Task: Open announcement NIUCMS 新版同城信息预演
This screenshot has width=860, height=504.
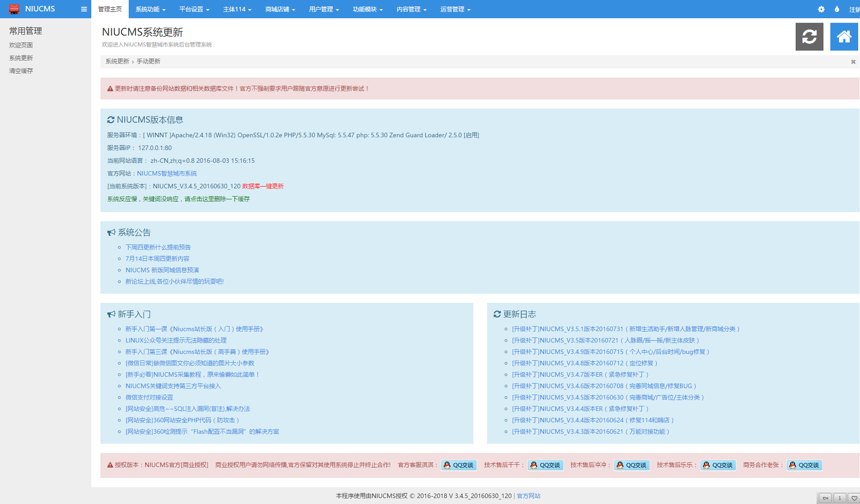Action: click(163, 270)
